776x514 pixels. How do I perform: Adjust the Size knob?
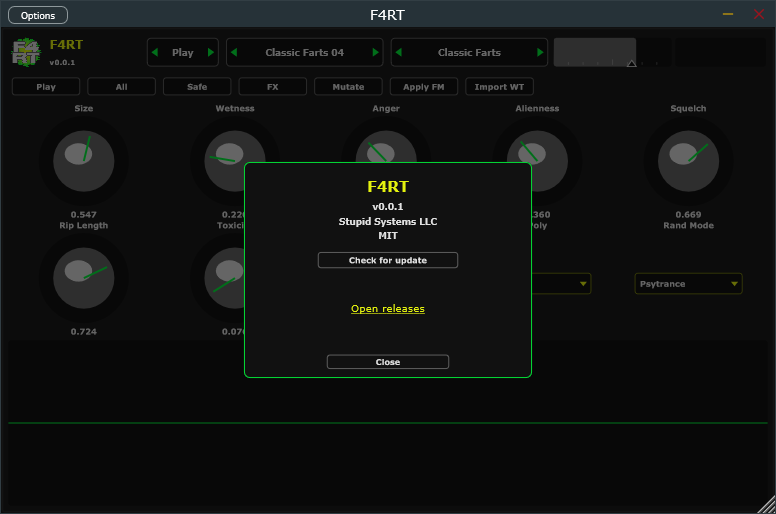click(84, 161)
